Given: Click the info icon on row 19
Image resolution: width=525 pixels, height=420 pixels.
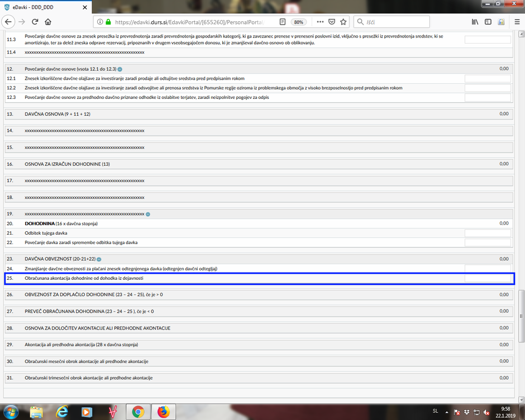Looking at the screenshot, I should 148,214.
